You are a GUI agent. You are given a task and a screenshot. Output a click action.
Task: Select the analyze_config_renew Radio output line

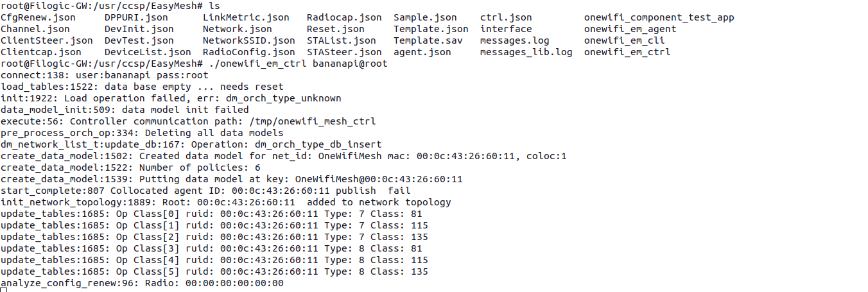(x=142, y=283)
